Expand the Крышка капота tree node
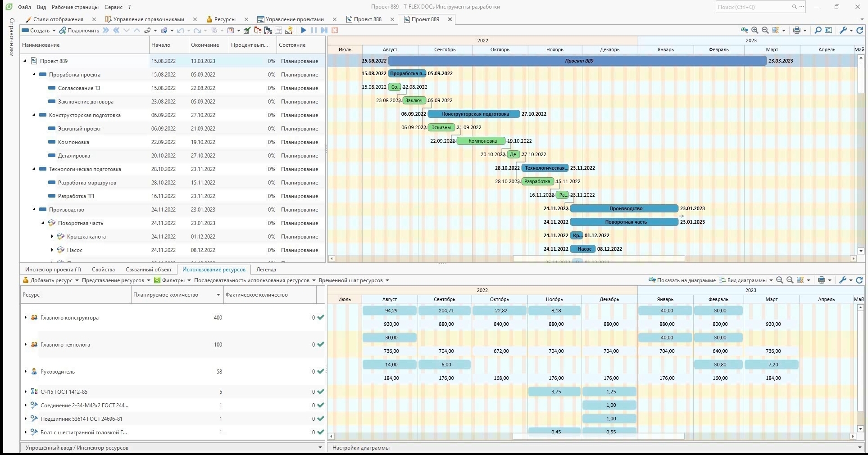The image size is (868, 455). coord(52,236)
